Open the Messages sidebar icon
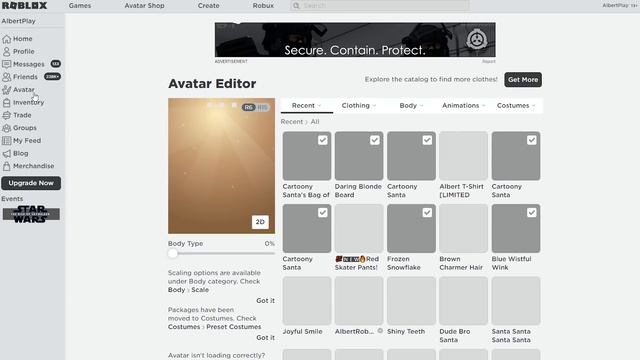640x360 pixels. 7,64
